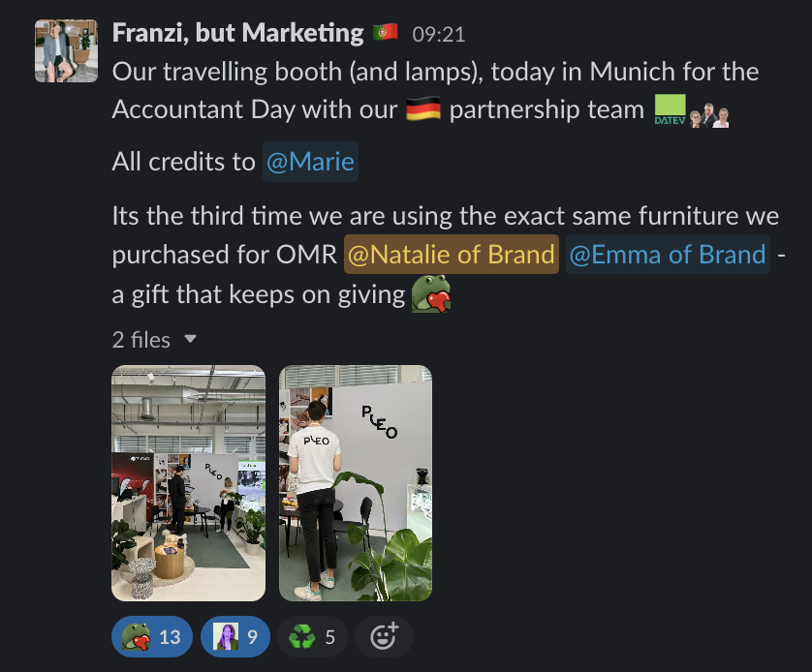Click the partnership team people emoji
Screen dimensions: 812x672
click(709, 115)
